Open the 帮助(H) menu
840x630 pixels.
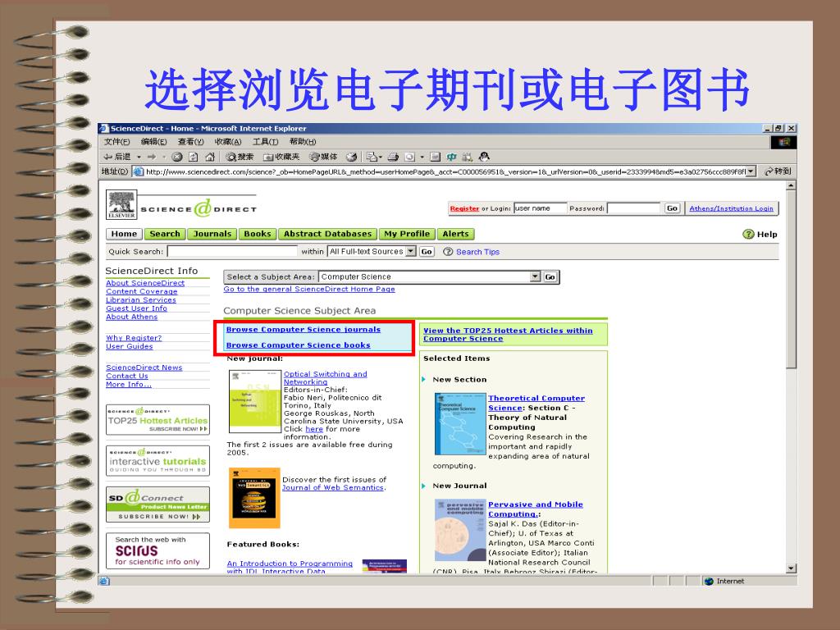(x=303, y=142)
